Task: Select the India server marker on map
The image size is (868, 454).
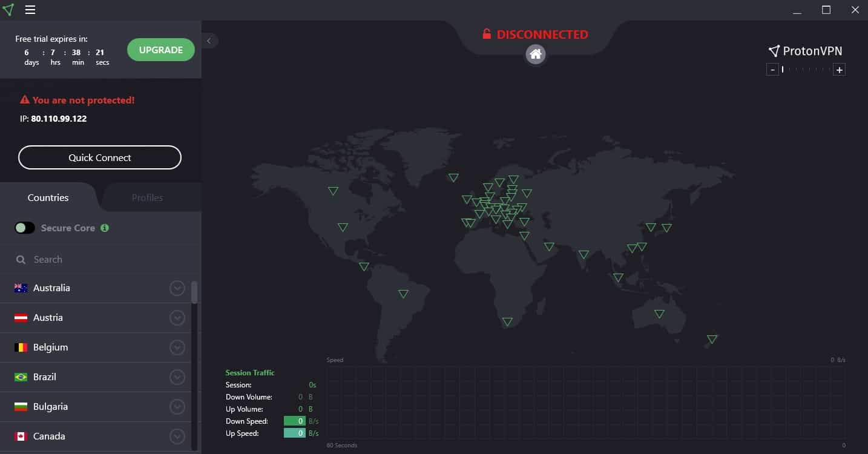Action: click(584, 254)
